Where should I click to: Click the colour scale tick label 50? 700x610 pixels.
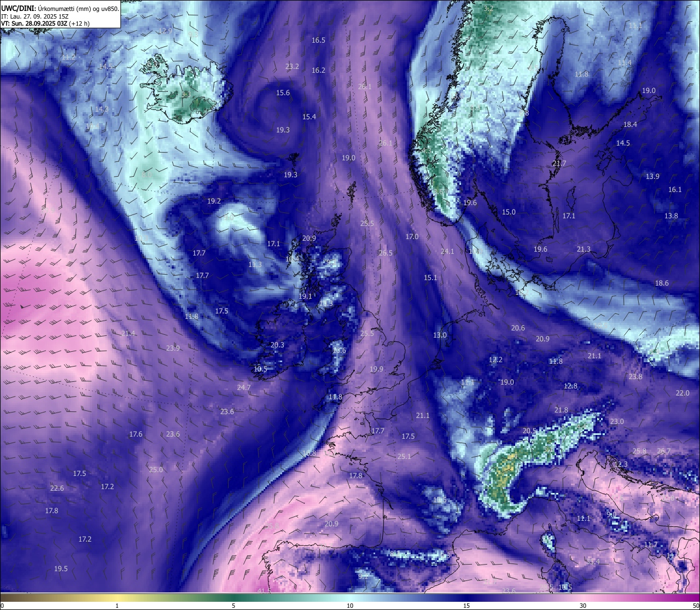pos(696,606)
